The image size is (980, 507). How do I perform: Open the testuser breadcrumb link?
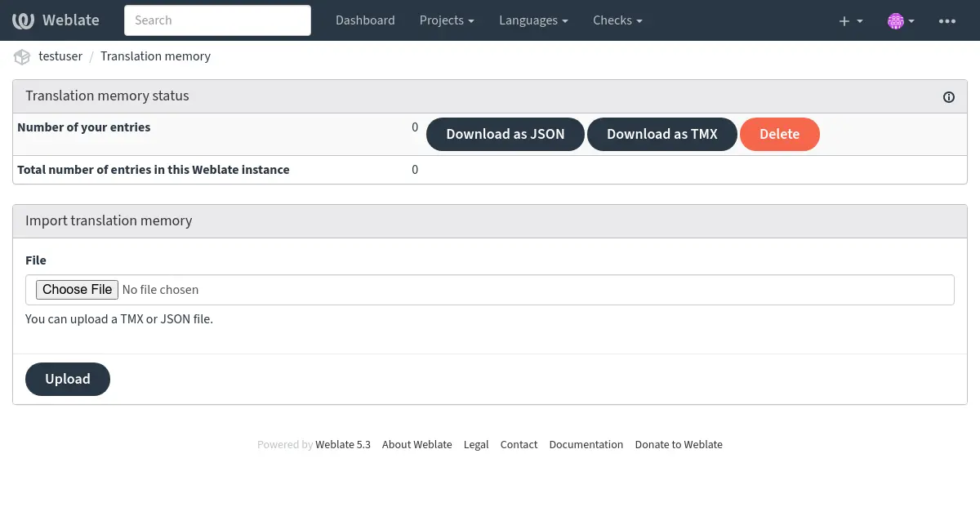pos(60,56)
